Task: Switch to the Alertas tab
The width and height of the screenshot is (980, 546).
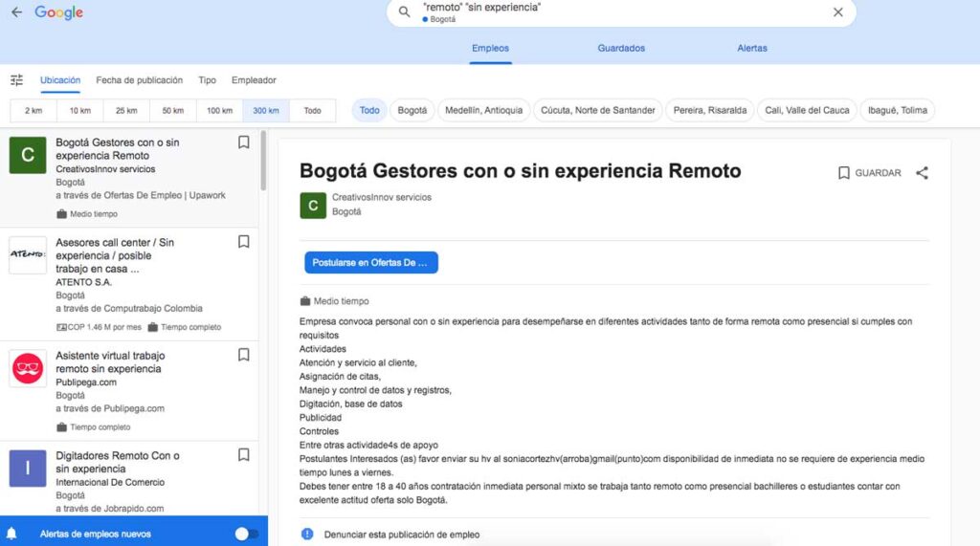Action: click(752, 48)
